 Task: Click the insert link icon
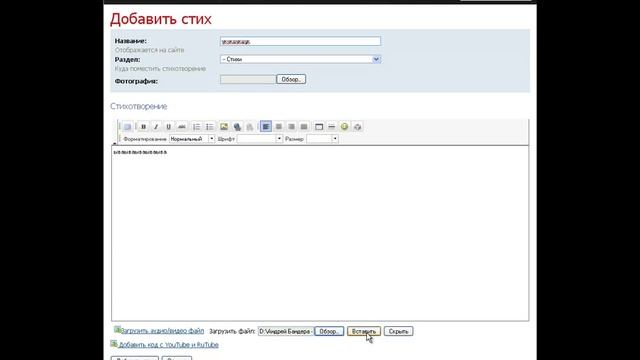237,127
